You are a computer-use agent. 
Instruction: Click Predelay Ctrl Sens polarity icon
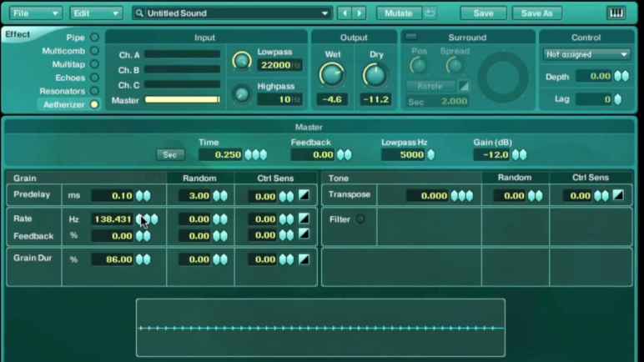[304, 196]
